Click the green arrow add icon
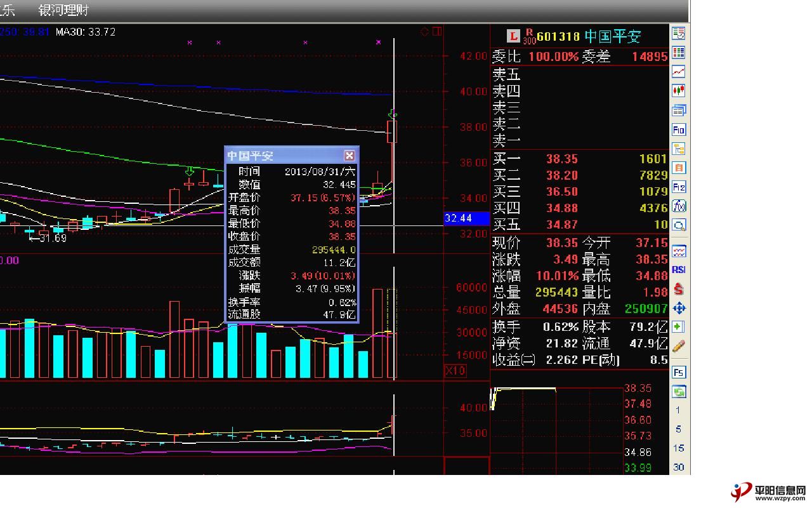Viewport: 812px width, 508px height. (679, 327)
